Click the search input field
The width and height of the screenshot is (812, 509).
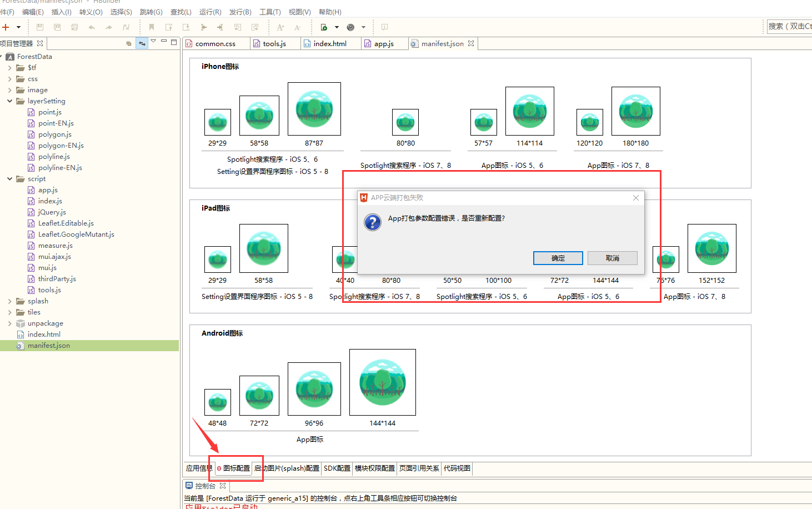(789, 26)
